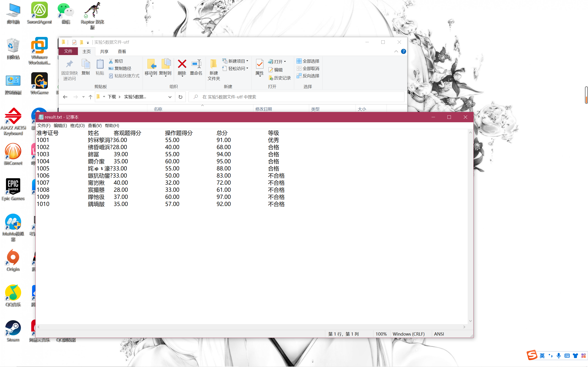Switch to the View ribbon tab

click(x=122, y=51)
